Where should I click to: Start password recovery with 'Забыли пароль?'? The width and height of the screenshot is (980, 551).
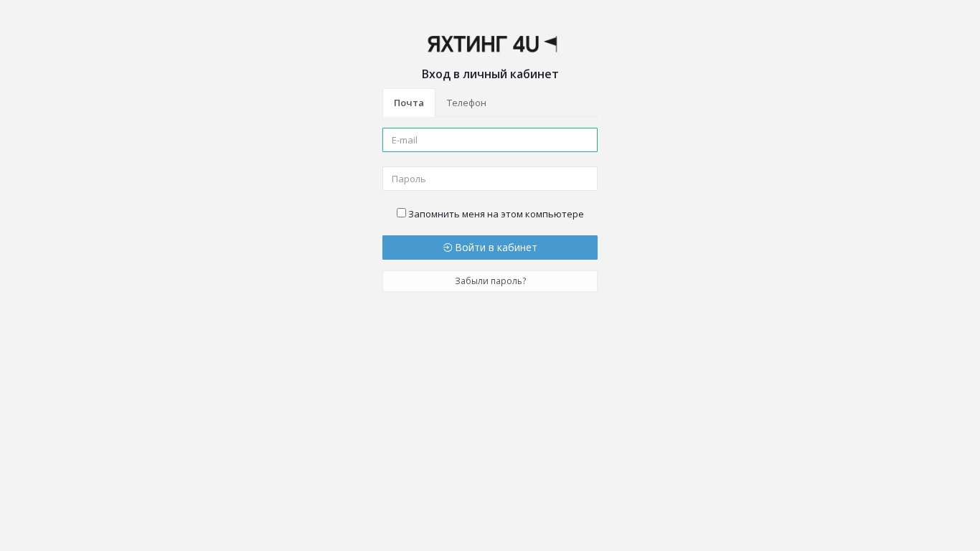coord(490,281)
